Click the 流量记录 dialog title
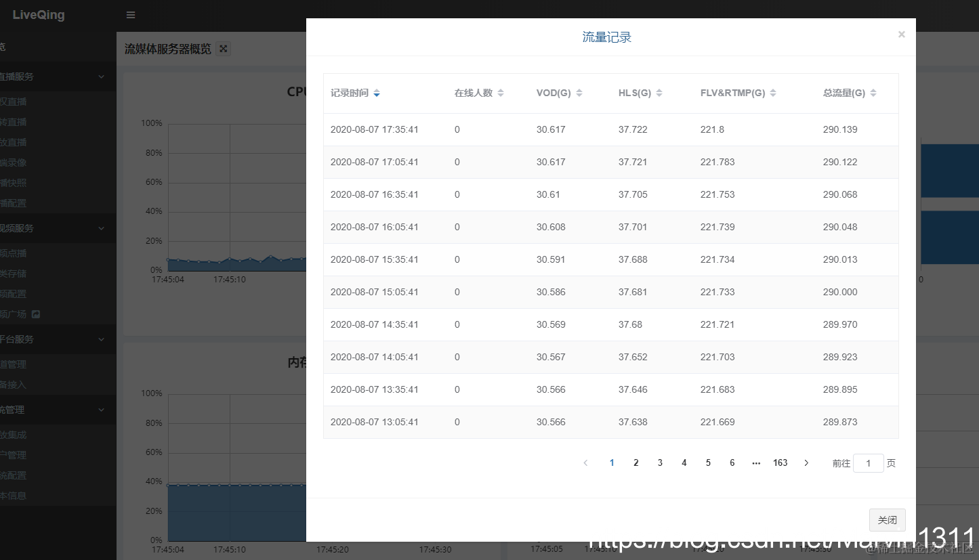 point(607,37)
